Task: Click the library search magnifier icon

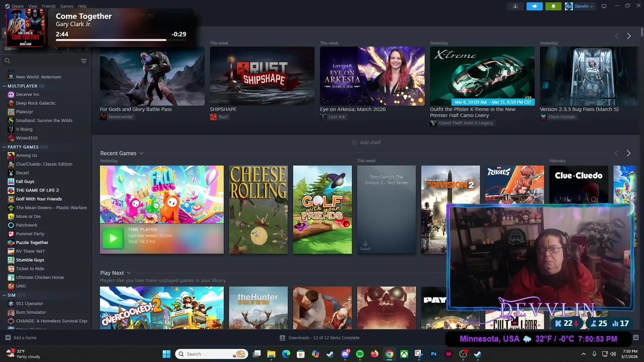Action: tap(7, 61)
